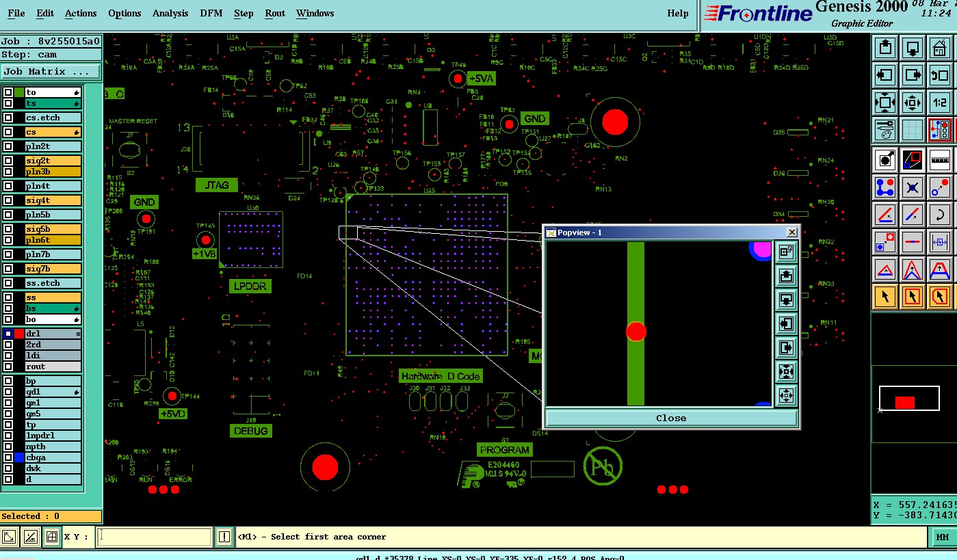The height and width of the screenshot is (560, 957).
Task: Click the blue connected nodes icon
Action: click(886, 187)
